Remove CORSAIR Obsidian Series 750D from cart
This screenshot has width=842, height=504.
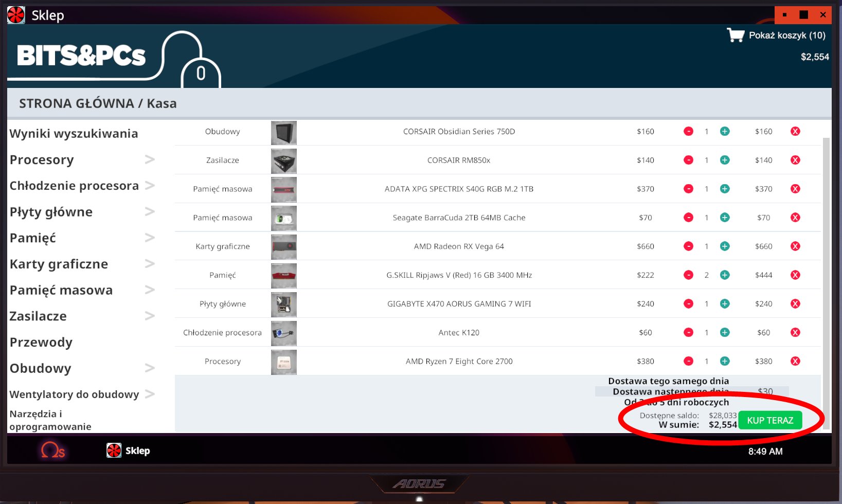tap(795, 131)
